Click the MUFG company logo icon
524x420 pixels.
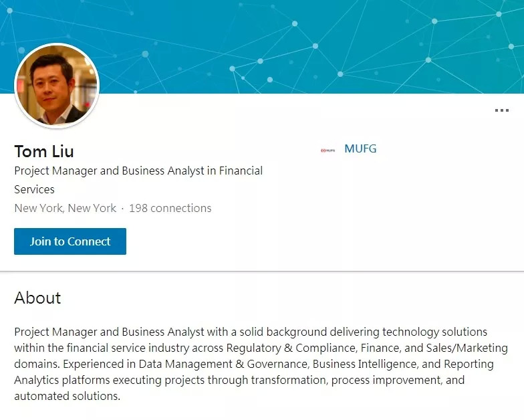click(x=327, y=150)
